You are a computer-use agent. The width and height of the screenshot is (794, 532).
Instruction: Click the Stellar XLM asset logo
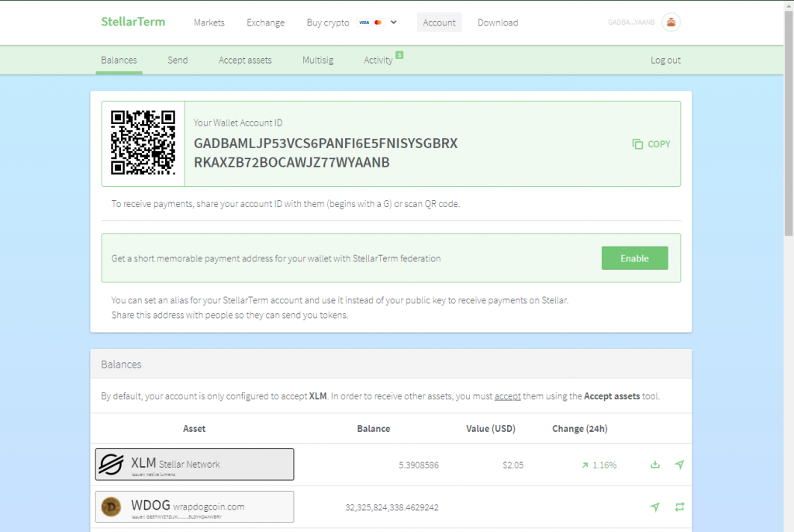coord(111,465)
